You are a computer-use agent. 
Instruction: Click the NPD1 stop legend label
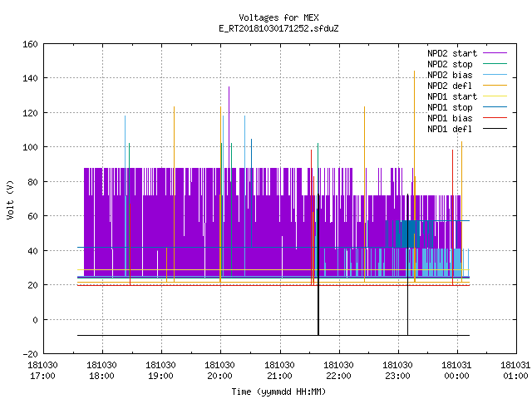click(450, 107)
